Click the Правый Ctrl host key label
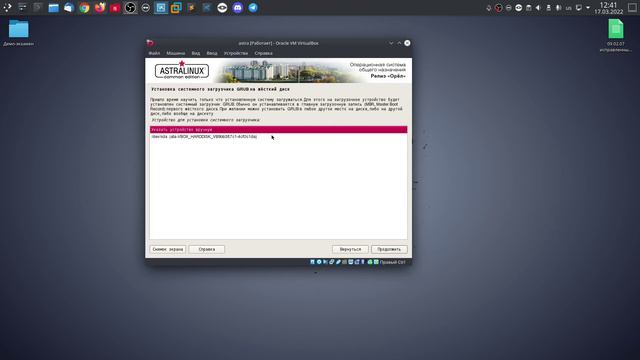The width and height of the screenshot is (640, 360). click(393, 262)
